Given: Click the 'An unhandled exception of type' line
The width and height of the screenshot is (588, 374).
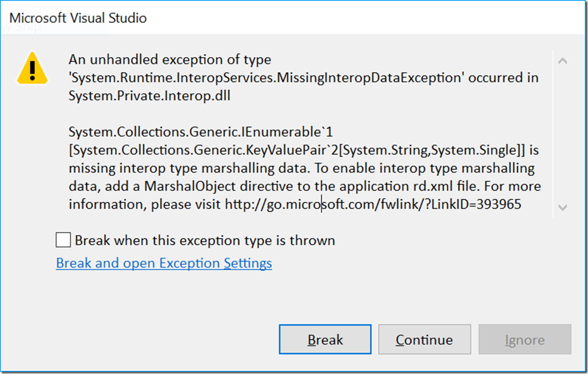Looking at the screenshot, I should [x=170, y=59].
